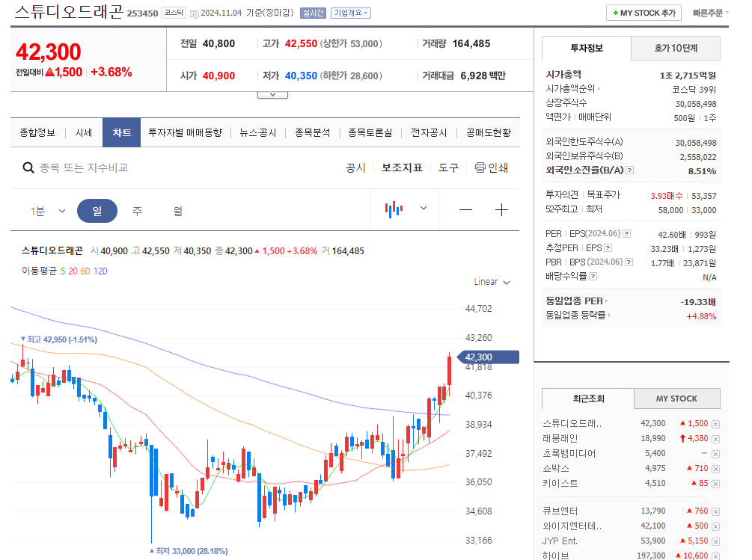Remove 큐브엔터 from recent list

tap(715, 511)
